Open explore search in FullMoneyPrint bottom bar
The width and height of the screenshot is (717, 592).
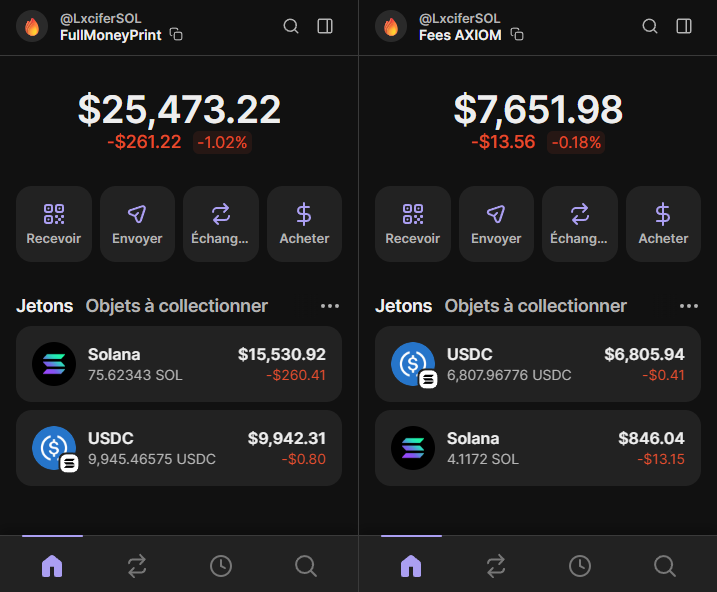click(x=305, y=566)
